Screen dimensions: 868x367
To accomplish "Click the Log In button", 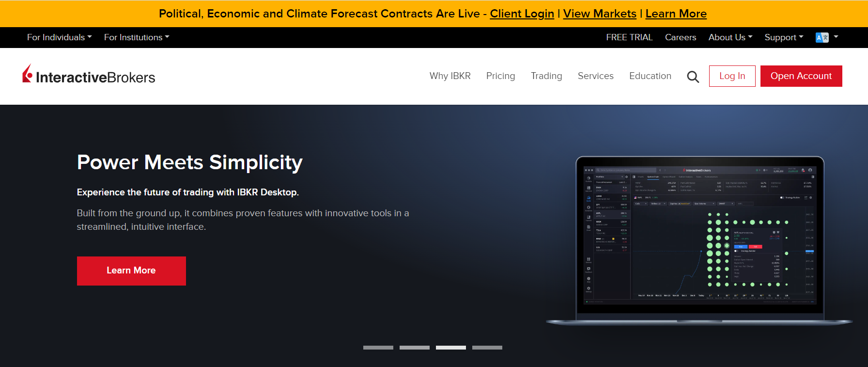I will click(732, 76).
